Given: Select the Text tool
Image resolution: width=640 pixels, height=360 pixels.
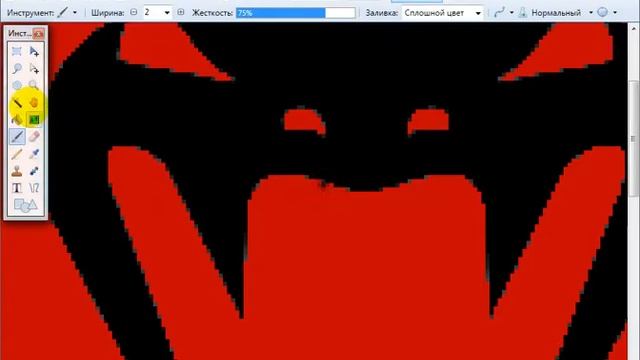Looking at the screenshot, I should point(17,188).
